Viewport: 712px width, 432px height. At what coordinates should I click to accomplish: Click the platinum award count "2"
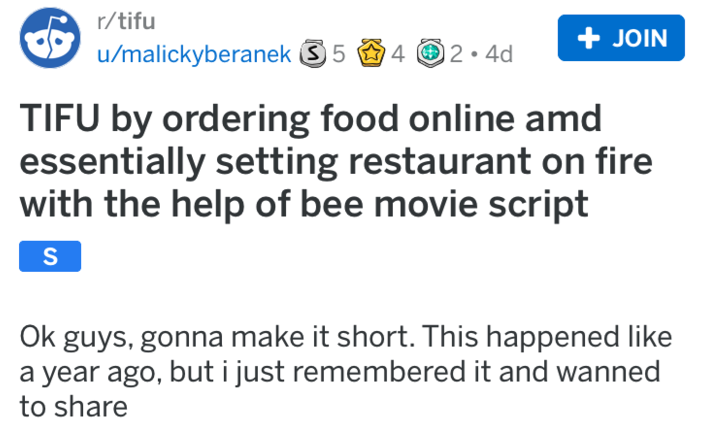pyautogui.click(x=457, y=55)
